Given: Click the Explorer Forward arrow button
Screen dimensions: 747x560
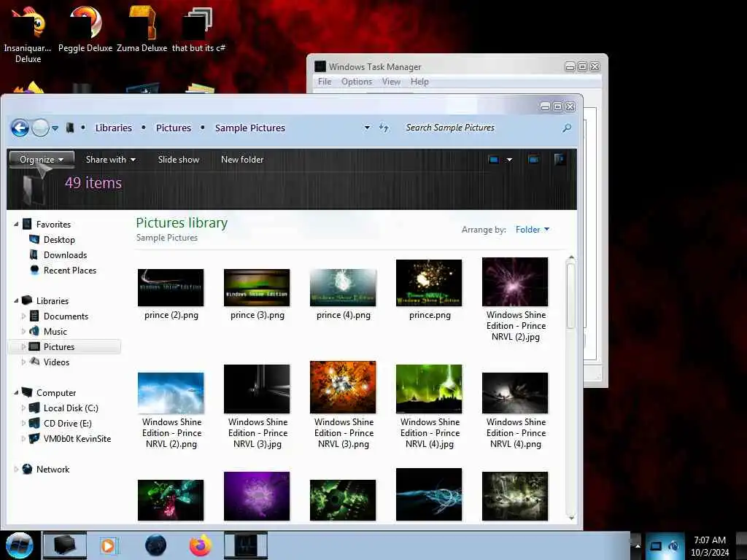Looking at the screenshot, I should pyautogui.click(x=41, y=128).
